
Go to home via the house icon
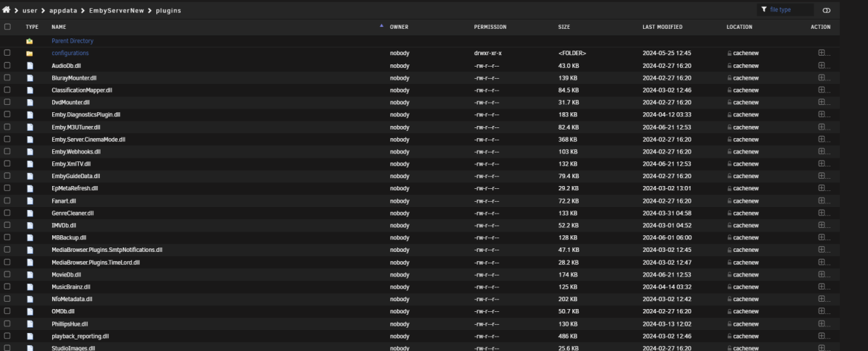tap(7, 10)
